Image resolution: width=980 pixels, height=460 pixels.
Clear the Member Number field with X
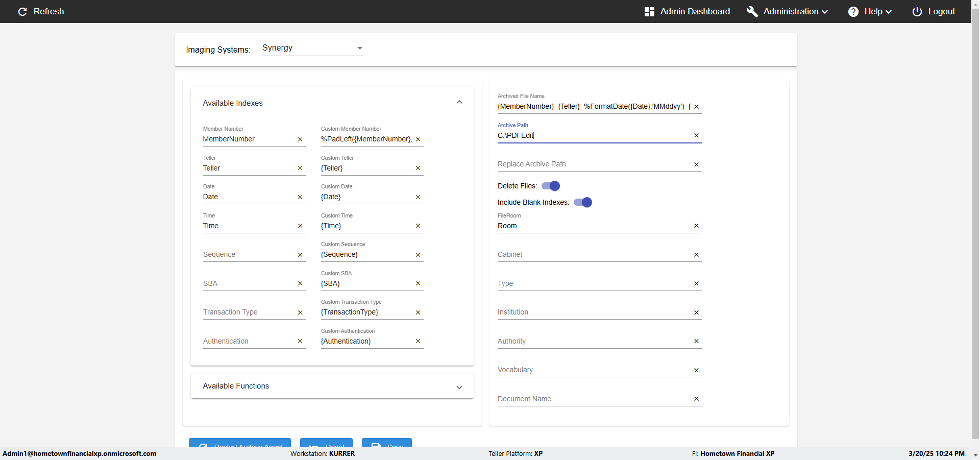(300, 139)
